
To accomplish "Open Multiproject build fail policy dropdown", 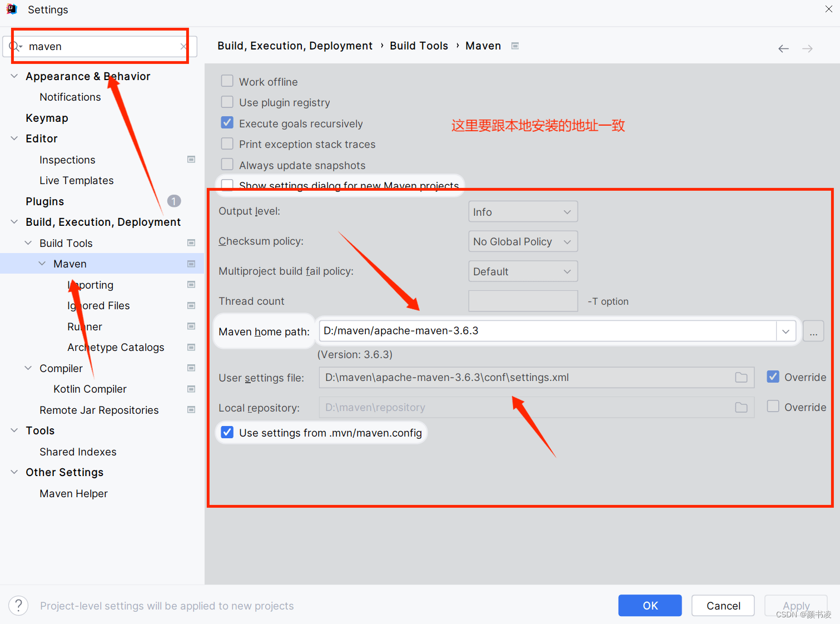I will click(523, 271).
